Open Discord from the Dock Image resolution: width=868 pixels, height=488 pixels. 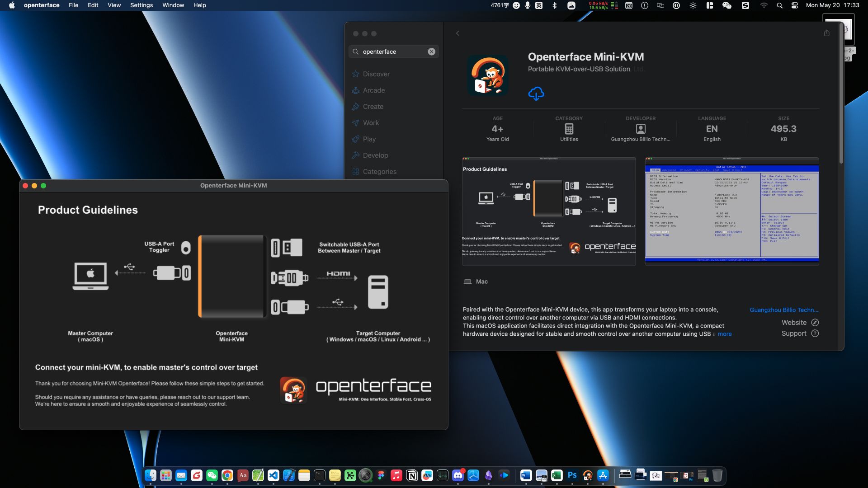pos(458,475)
